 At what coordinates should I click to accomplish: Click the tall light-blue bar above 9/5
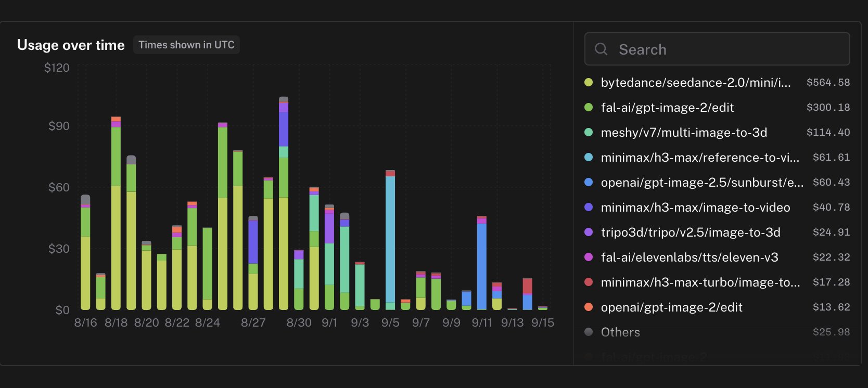390,240
